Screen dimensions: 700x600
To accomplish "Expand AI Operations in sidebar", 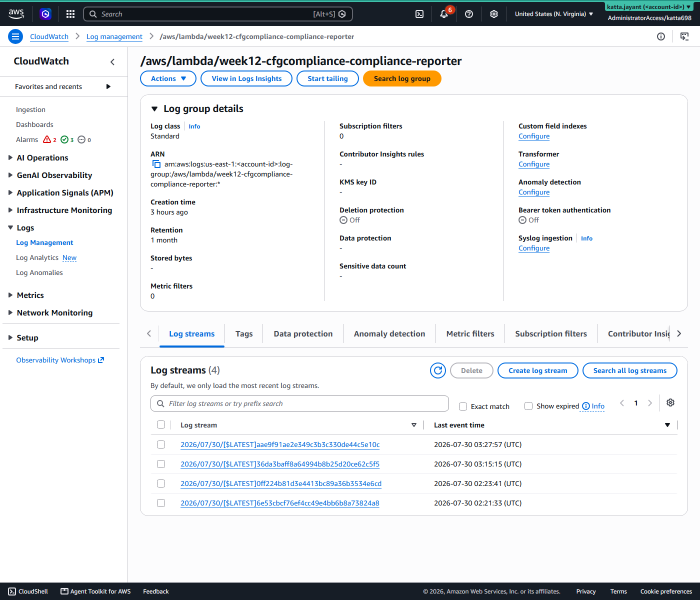I will [10, 157].
